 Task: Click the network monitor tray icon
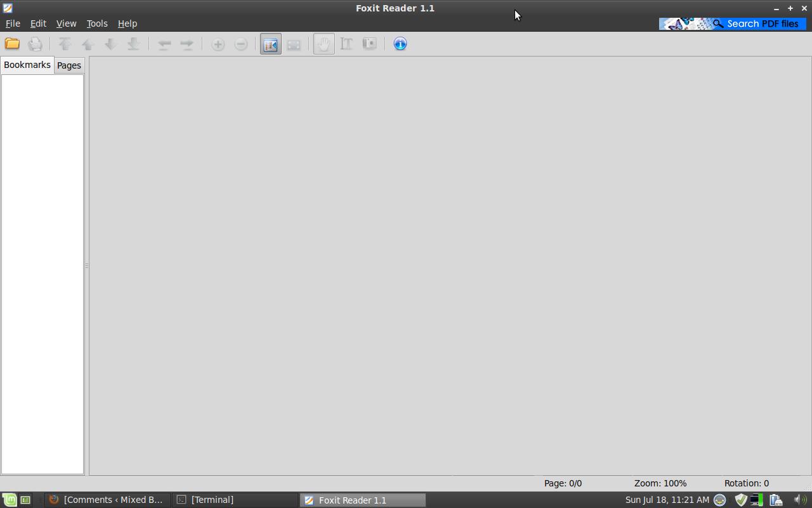point(756,500)
